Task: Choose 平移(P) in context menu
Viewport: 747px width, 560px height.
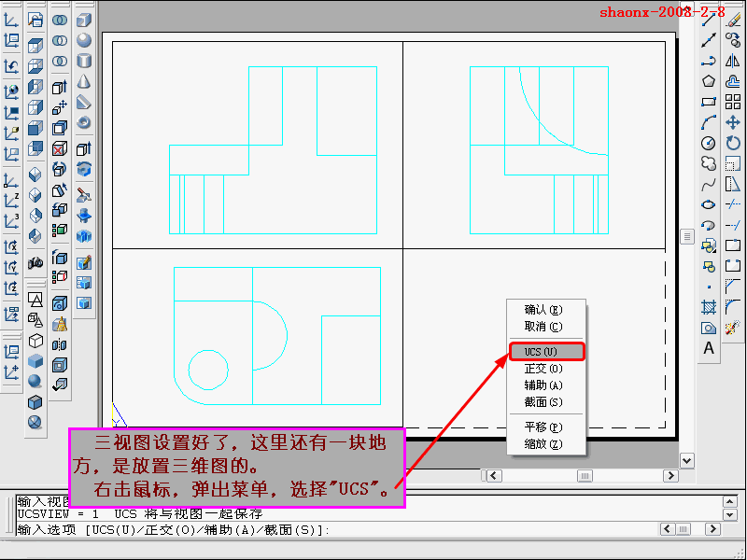Action: [543, 427]
